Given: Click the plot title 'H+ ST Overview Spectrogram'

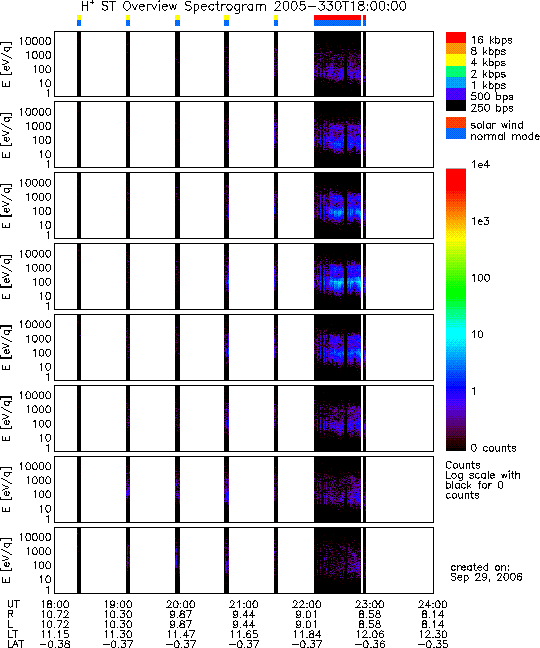Looking at the screenshot, I should pos(174,6).
